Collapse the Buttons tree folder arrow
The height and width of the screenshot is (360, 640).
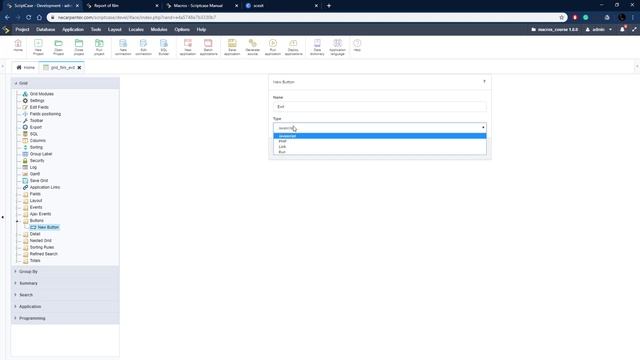point(18,221)
